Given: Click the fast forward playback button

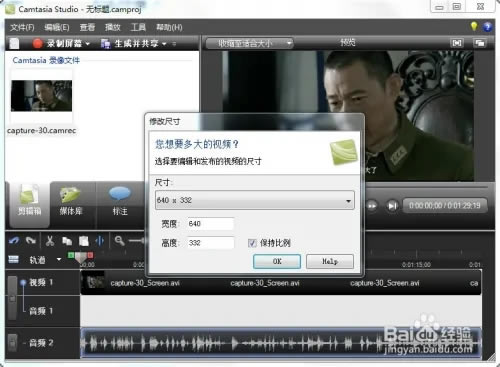Looking at the screenshot, I should point(372,206).
